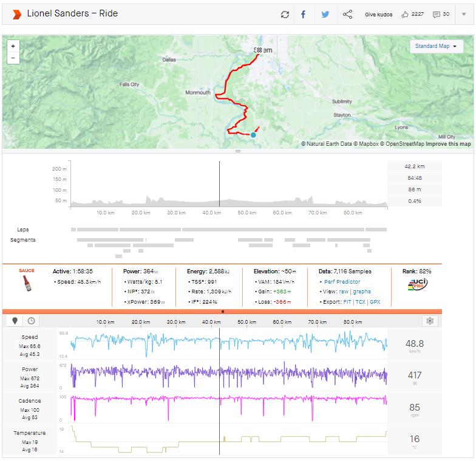Share the ride on Twitter
This screenshot has height=461, width=476.
coord(325,15)
